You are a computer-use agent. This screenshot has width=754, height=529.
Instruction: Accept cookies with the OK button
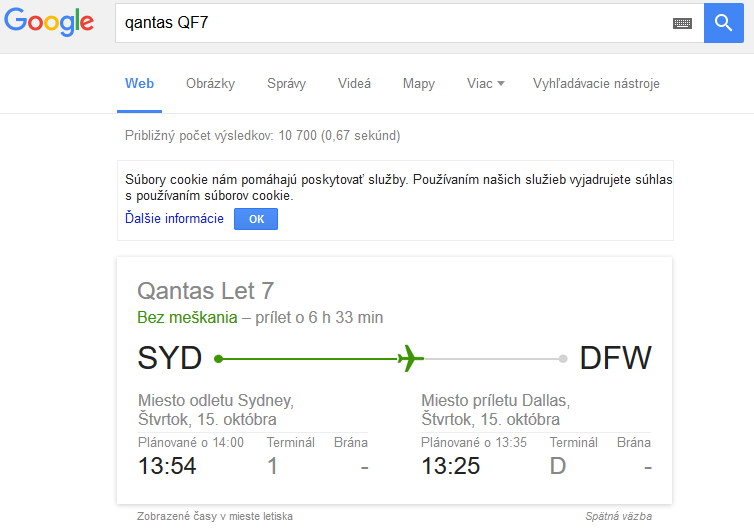click(x=256, y=219)
